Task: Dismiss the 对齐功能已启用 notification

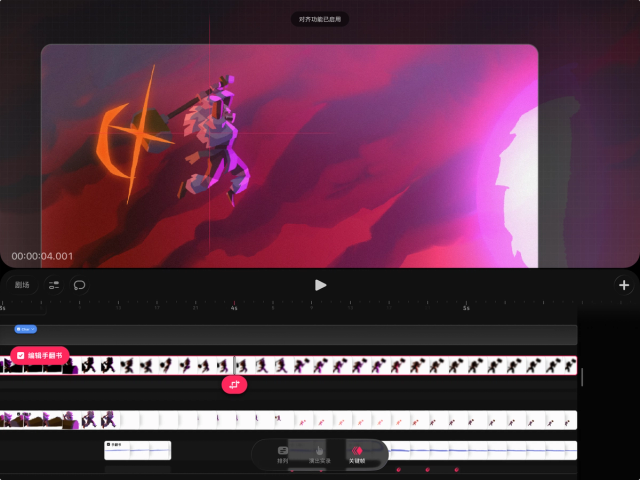Action: click(320, 19)
